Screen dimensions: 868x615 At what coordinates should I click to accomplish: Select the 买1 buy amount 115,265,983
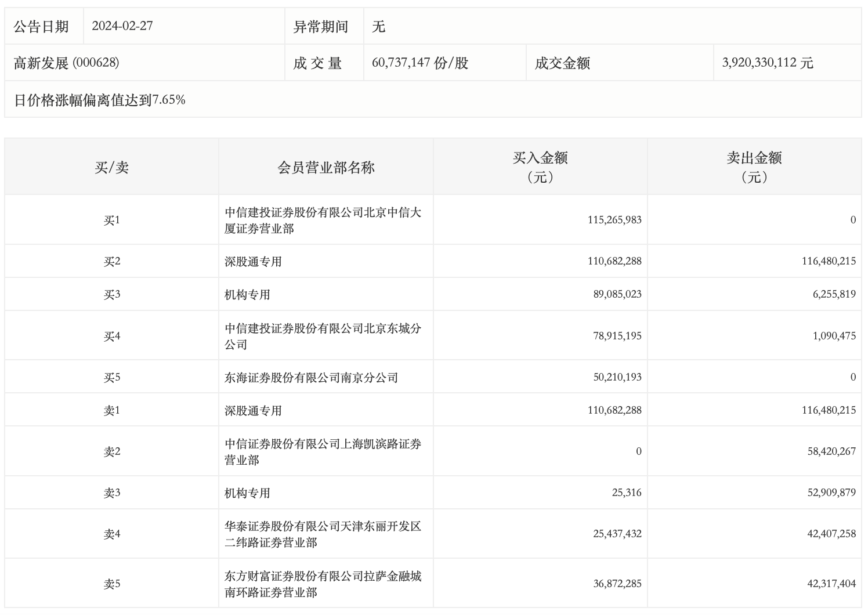[x=614, y=220]
